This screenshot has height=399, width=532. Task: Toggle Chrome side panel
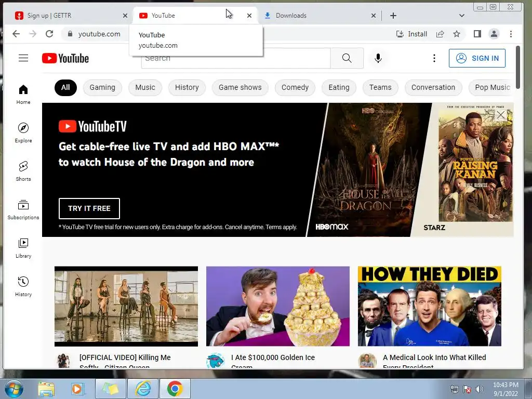(477, 34)
